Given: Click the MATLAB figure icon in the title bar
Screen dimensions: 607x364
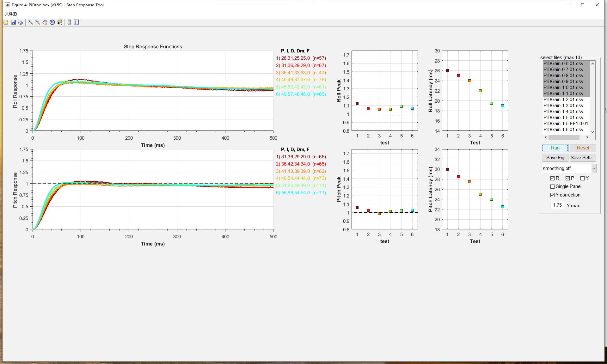Looking at the screenshot, I should [x=7, y=5].
